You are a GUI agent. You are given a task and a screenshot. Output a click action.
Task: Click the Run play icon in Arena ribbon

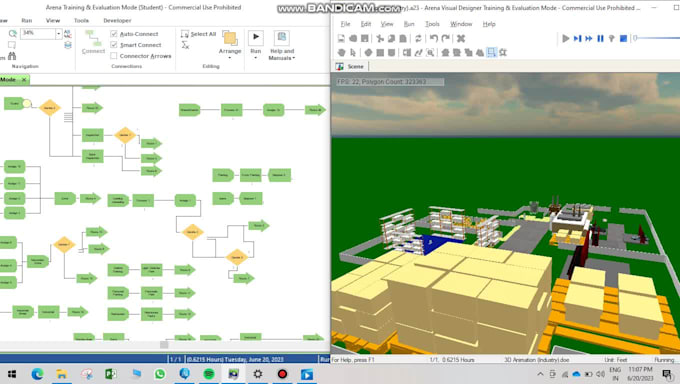coord(256,37)
